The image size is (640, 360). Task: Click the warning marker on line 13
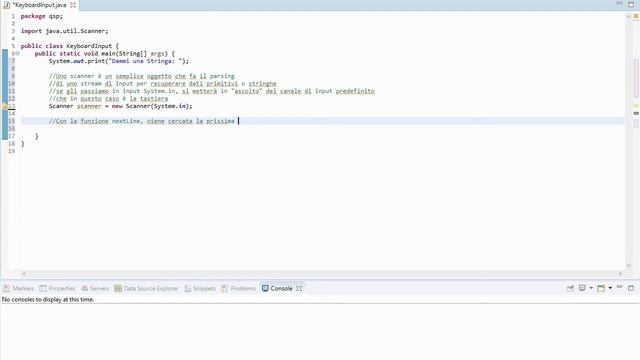point(5,106)
